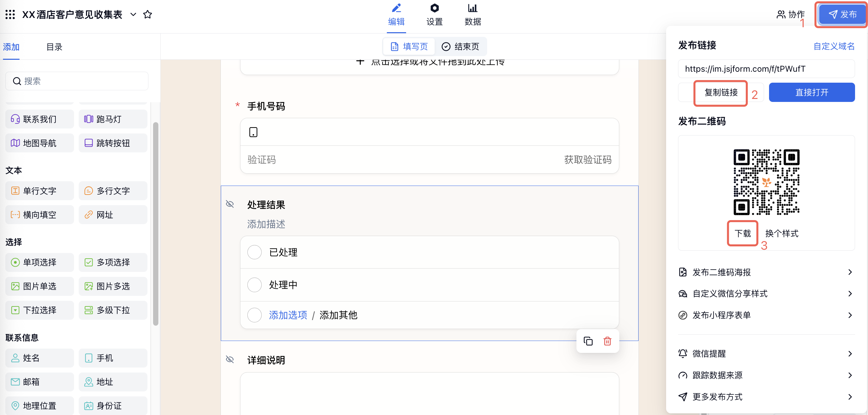The height and width of the screenshot is (415, 868).
Task: Add 下拉选择 field
Action: 40,310
